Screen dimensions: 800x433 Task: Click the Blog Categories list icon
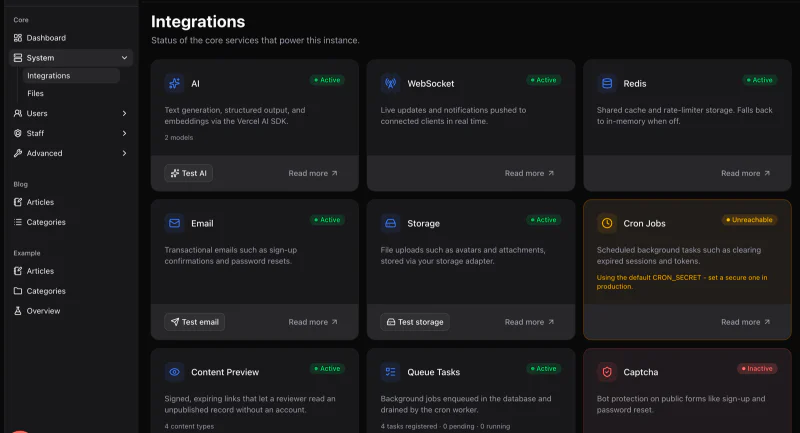(18, 222)
